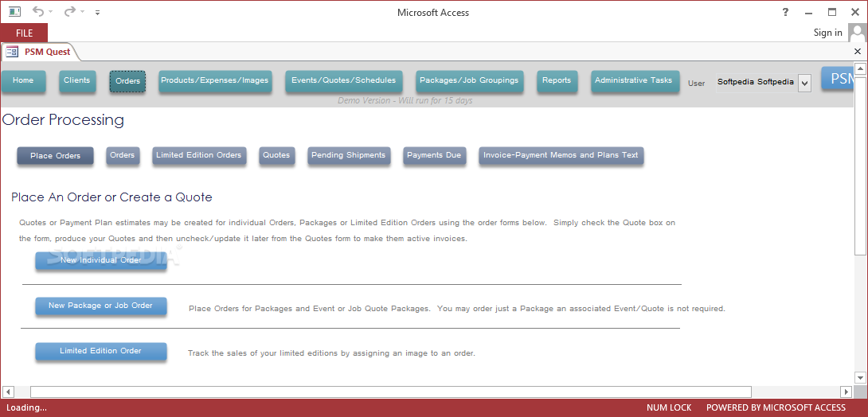Viewport: 868px width, 417px height.
Task: Open Products/Expenses/Images section
Action: click(215, 80)
